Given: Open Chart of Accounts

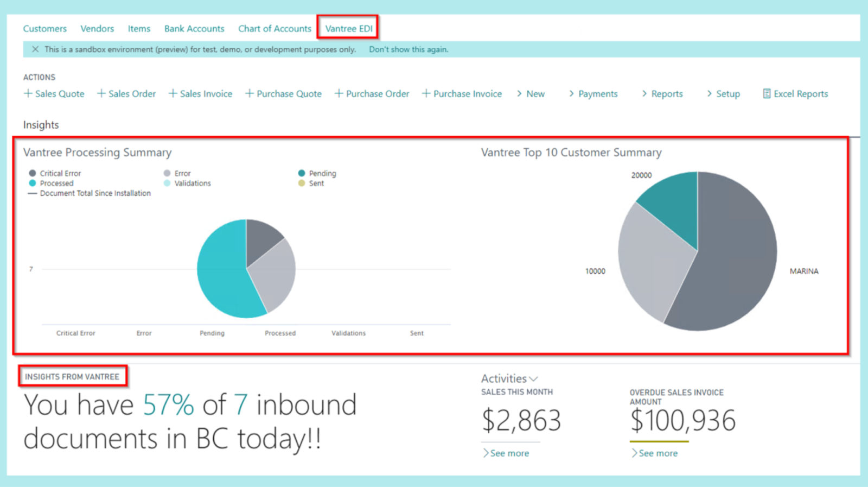Looking at the screenshot, I should point(275,29).
